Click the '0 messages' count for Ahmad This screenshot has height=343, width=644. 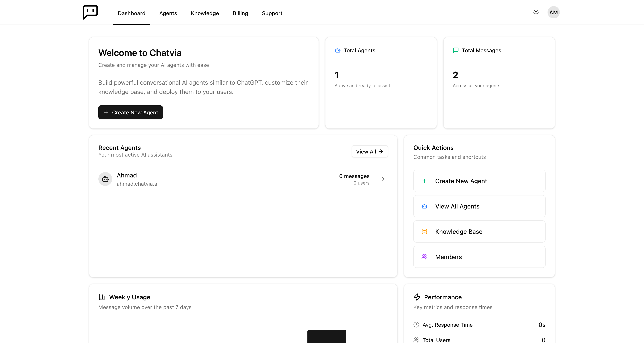pos(354,176)
